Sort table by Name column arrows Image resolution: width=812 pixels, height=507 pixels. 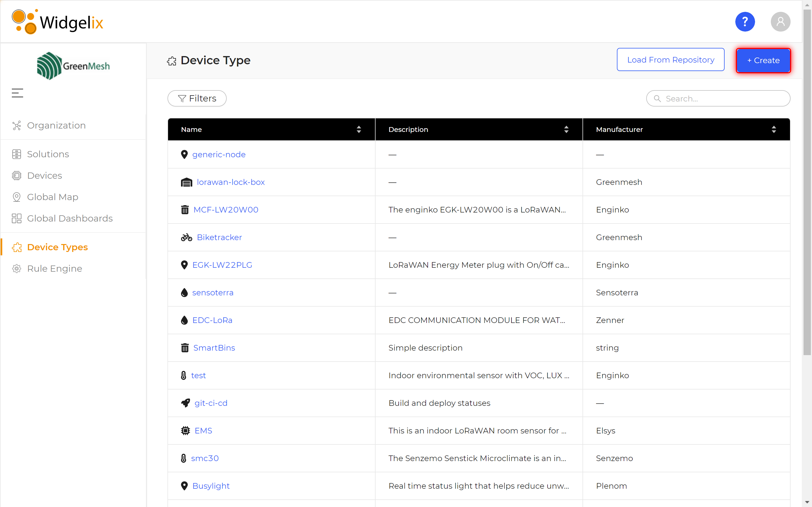359,129
